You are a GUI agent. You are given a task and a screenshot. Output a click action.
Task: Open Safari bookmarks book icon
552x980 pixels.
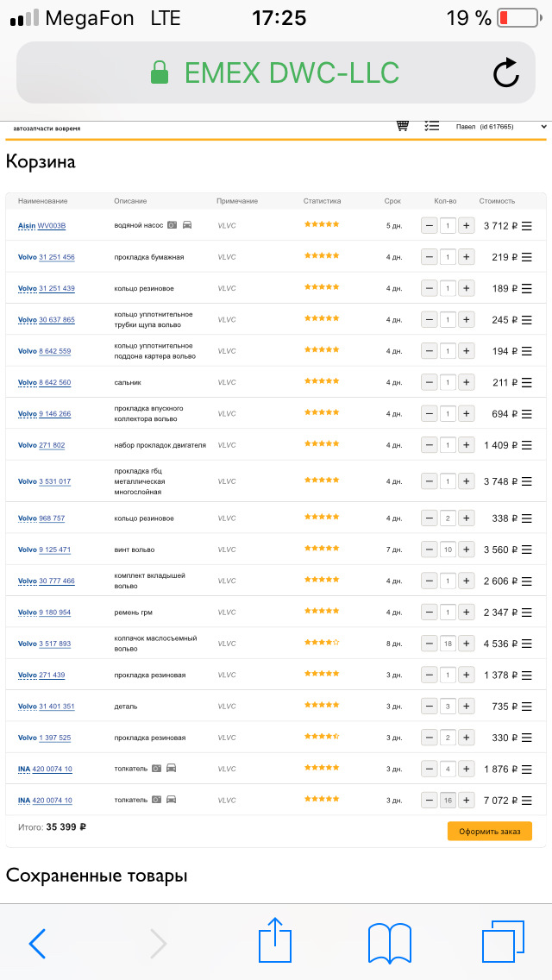coord(390,941)
